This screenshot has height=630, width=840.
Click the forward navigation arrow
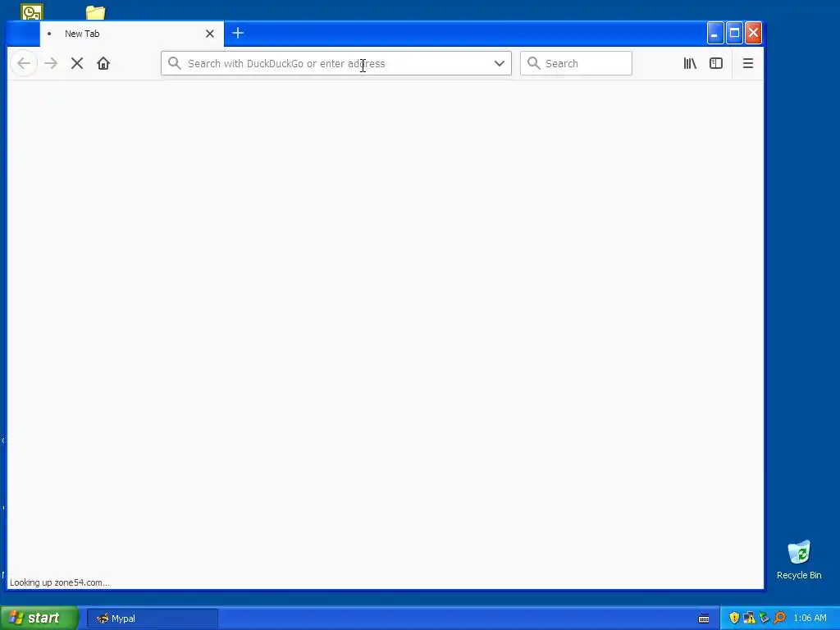(x=51, y=63)
